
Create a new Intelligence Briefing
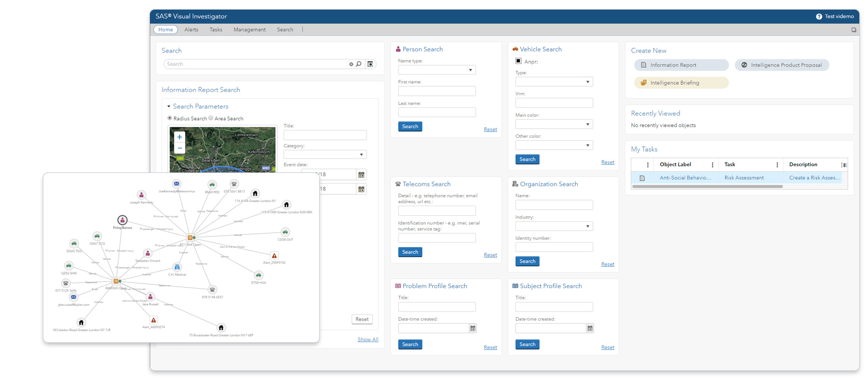(x=681, y=83)
